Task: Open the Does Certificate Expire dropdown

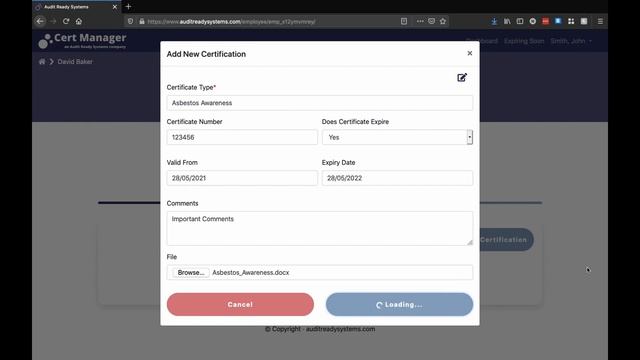Action: (x=397, y=137)
